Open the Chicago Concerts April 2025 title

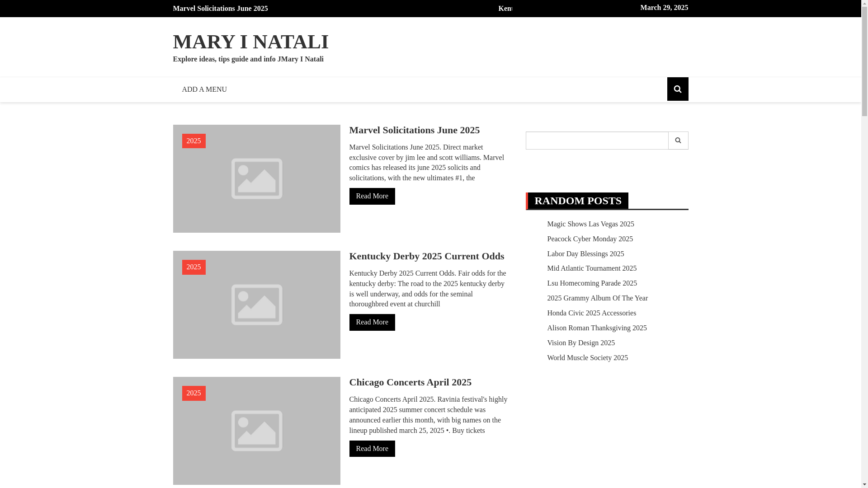pos(410,382)
